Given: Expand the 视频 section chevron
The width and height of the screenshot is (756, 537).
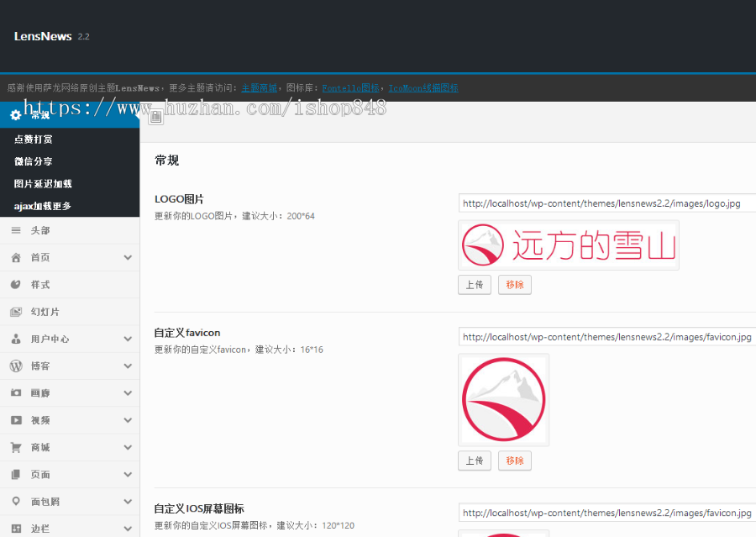Looking at the screenshot, I should pyautogui.click(x=128, y=420).
